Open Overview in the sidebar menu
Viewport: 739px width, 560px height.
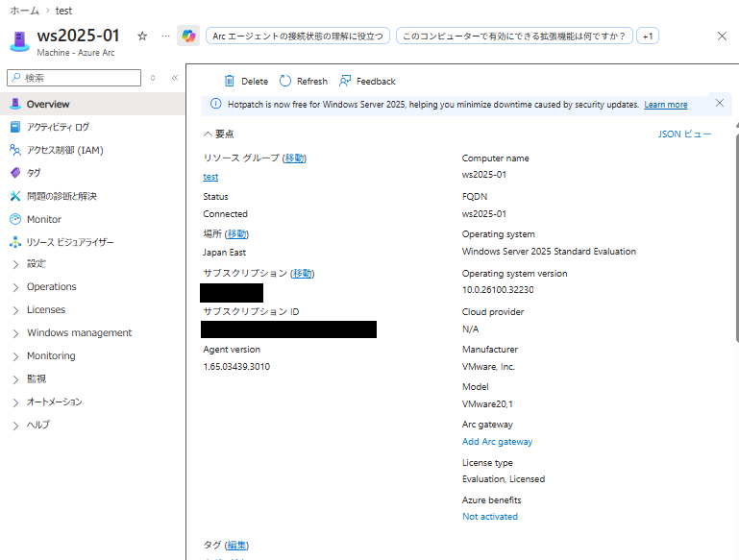[x=92, y=104]
